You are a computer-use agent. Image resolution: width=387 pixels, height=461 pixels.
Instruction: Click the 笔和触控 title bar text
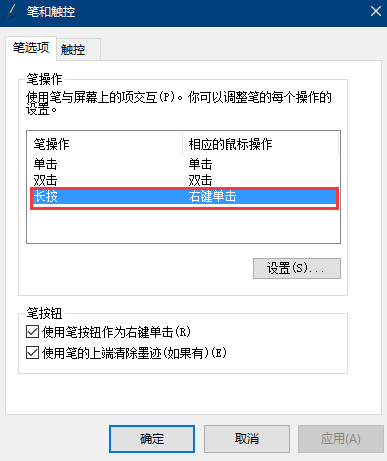pos(51,12)
